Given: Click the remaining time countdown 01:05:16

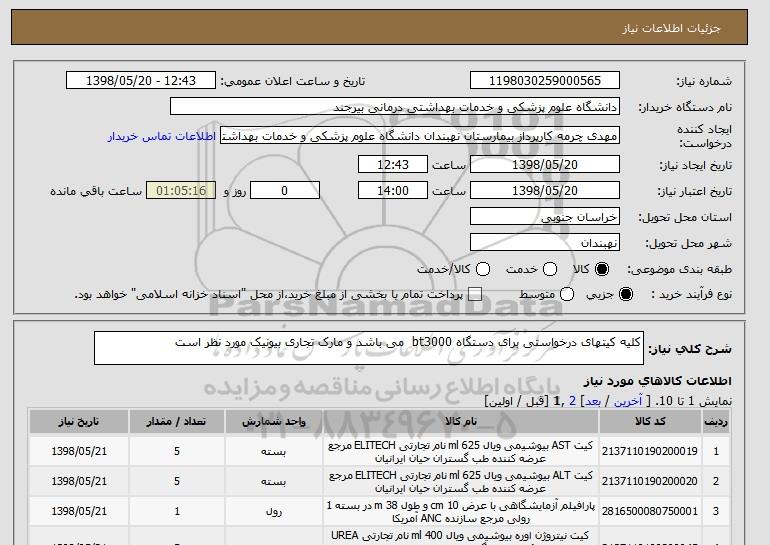Looking at the screenshot, I should point(181,191).
